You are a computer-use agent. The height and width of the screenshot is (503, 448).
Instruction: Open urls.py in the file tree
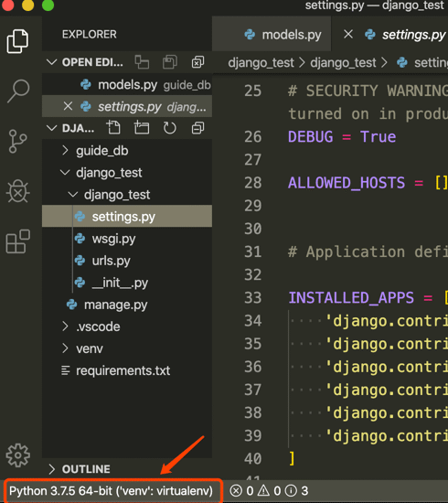tap(127, 261)
